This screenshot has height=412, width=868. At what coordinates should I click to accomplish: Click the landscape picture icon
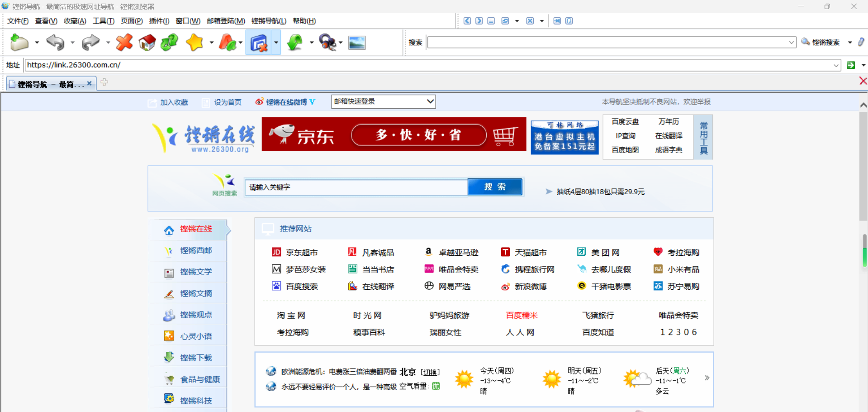pos(357,43)
